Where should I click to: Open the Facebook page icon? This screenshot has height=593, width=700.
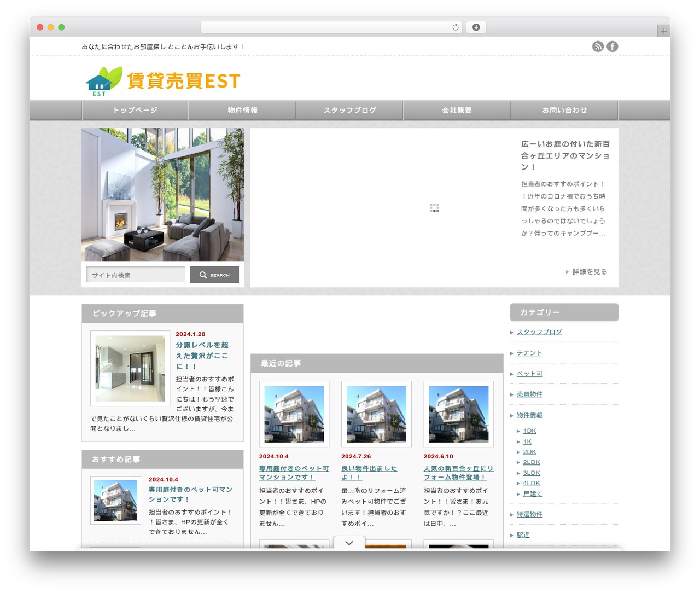coord(612,46)
